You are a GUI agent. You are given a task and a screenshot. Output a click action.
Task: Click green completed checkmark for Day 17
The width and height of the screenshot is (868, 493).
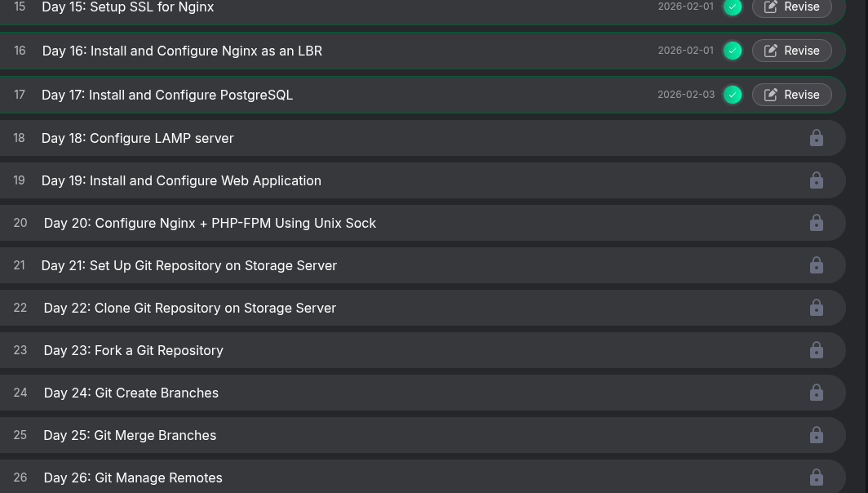point(733,95)
